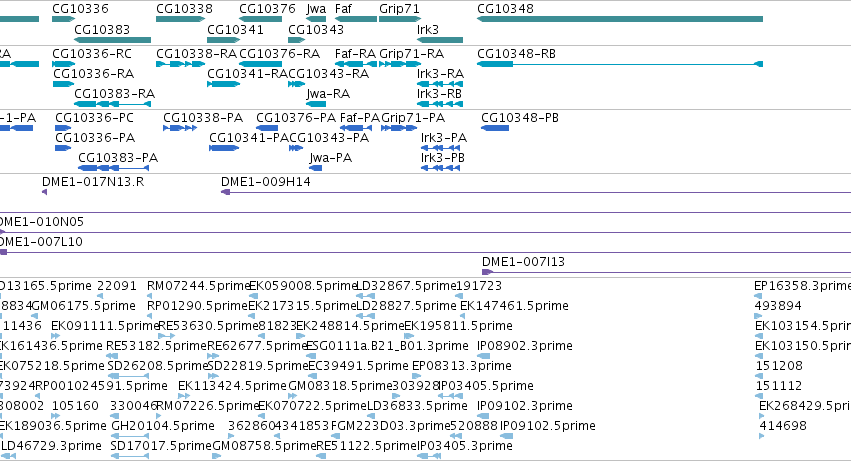The image size is (851, 461).
Task: Click EST IP08902.3prime
Action: [525, 346]
